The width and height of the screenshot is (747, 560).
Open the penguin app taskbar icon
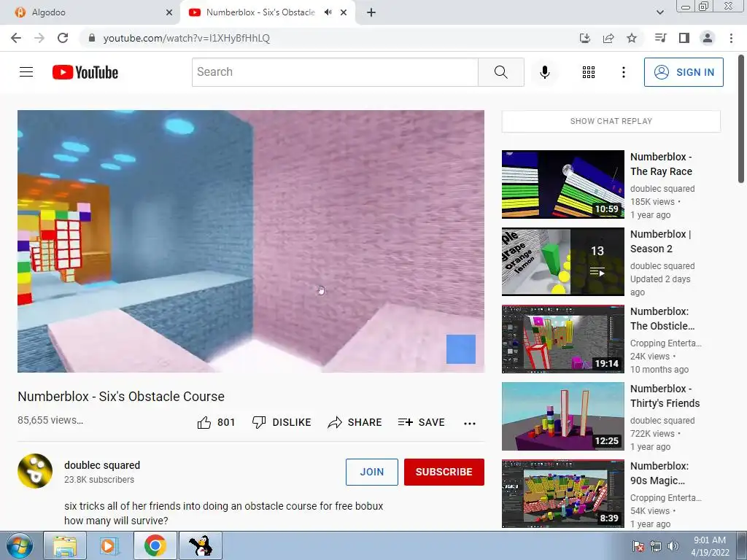tap(201, 545)
